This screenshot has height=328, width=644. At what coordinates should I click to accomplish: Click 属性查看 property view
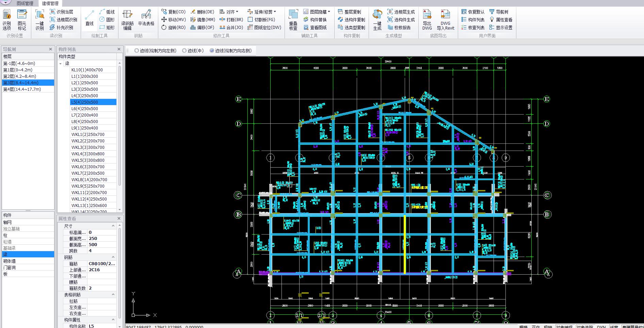click(x=501, y=20)
